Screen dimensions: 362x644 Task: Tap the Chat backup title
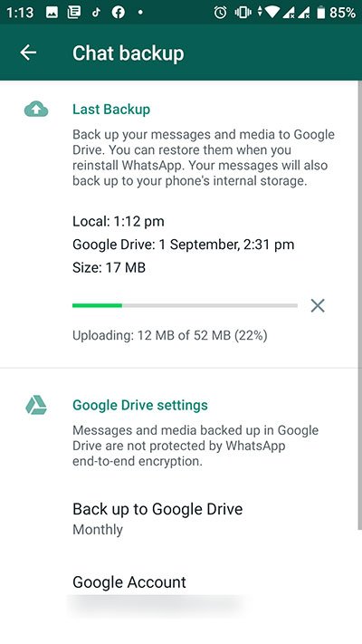coord(129,53)
